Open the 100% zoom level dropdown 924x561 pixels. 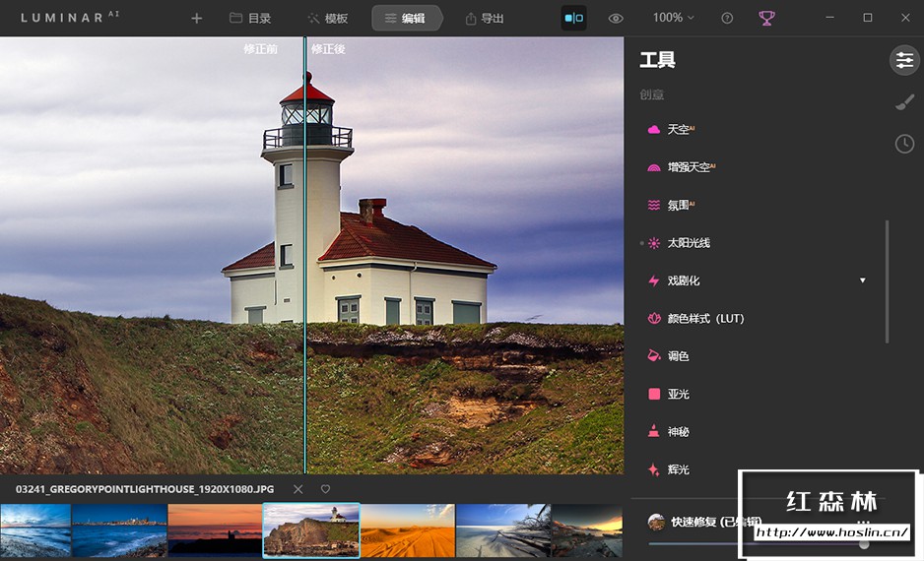[673, 18]
